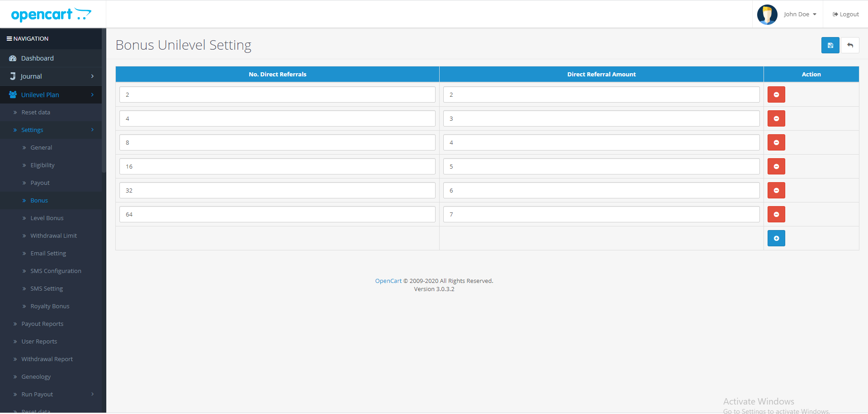Select Bonus under Settings menu
Image resolution: width=868 pixels, height=414 pixels.
pos(39,200)
